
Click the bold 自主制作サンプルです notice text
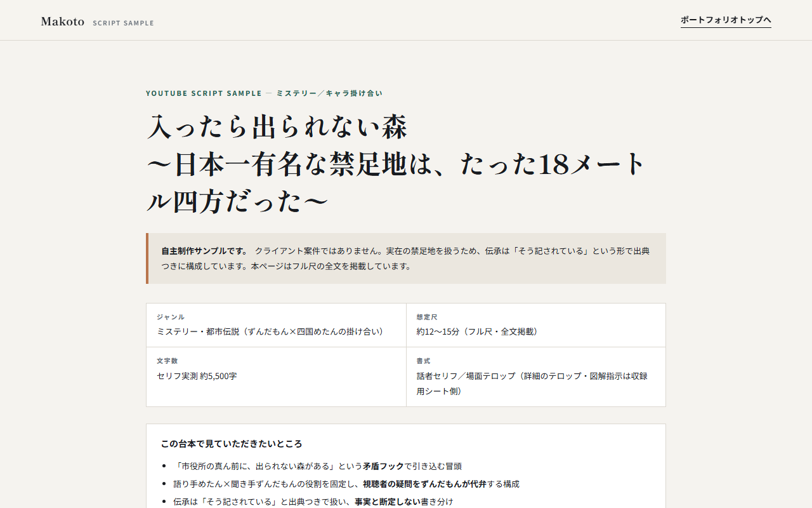204,251
